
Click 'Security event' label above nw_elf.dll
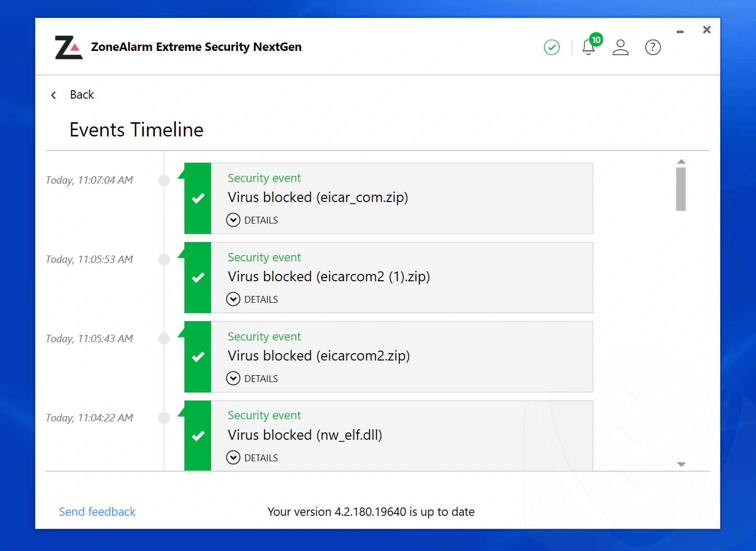(x=264, y=416)
